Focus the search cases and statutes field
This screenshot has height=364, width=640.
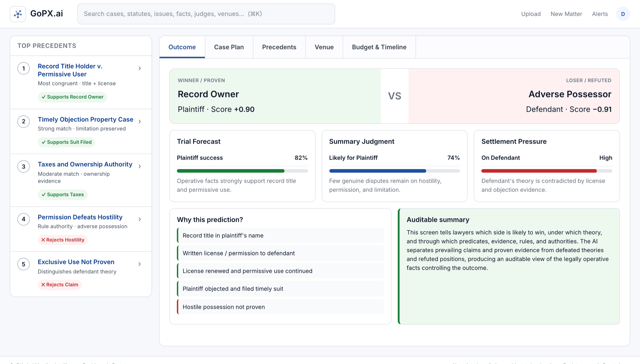pyautogui.click(x=206, y=14)
